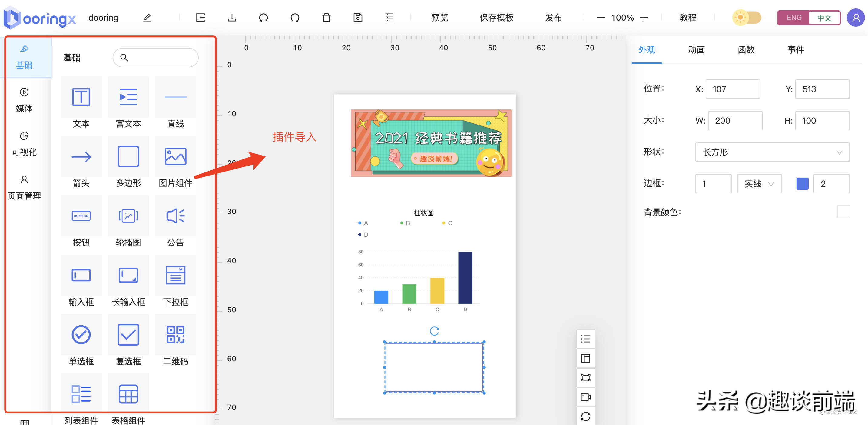Select the 轮播图 carousel component
Image resolution: width=868 pixels, height=425 pixels.
128,216
